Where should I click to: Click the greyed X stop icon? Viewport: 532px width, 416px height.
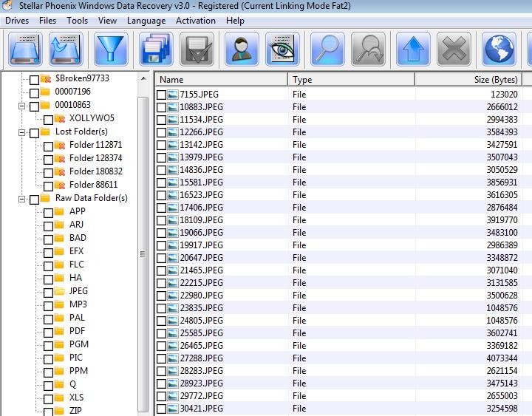(454, 49)
